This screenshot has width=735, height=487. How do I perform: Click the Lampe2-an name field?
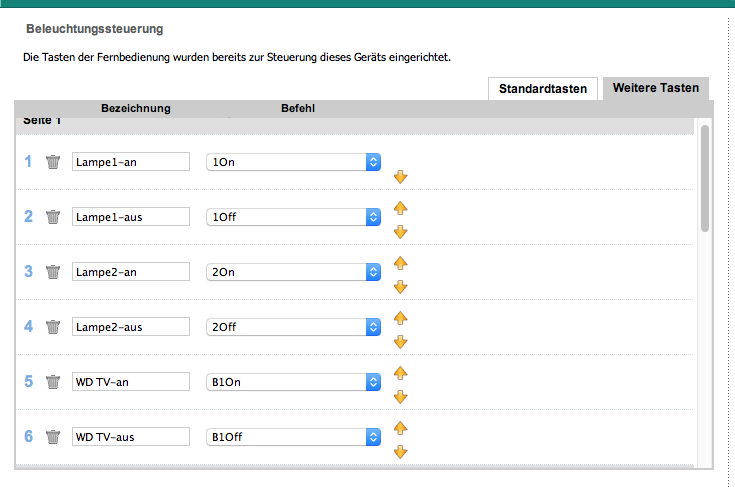pos(131,272)
